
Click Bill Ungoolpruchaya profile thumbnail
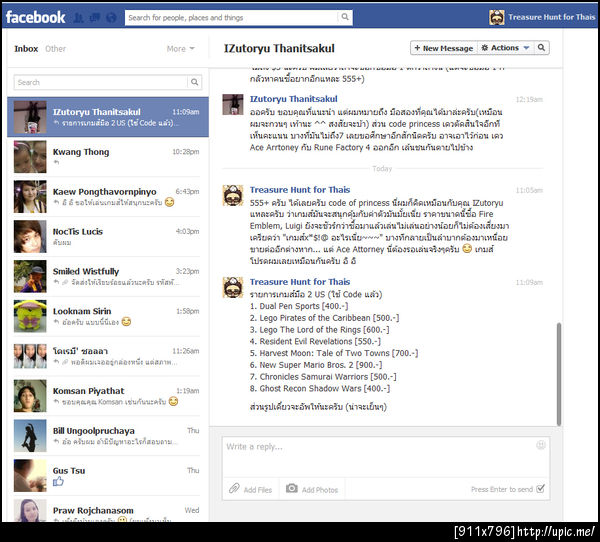pyautogui.click(x=30, y=436)
